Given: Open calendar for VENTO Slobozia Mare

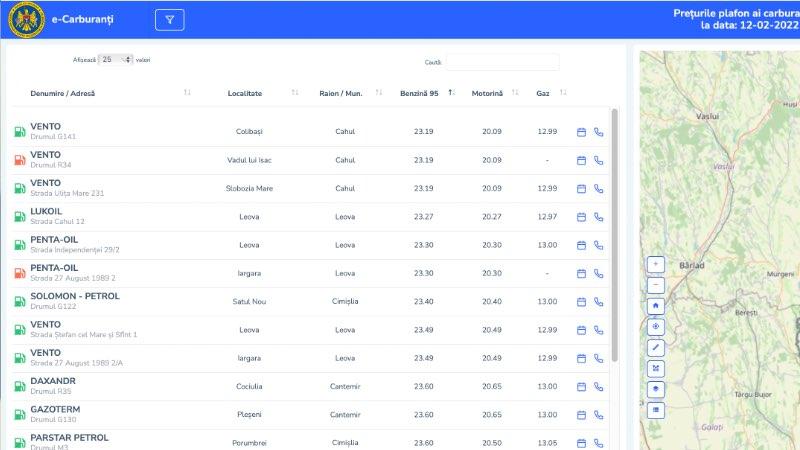Looking at the screenshot, I should coord(581,189).
